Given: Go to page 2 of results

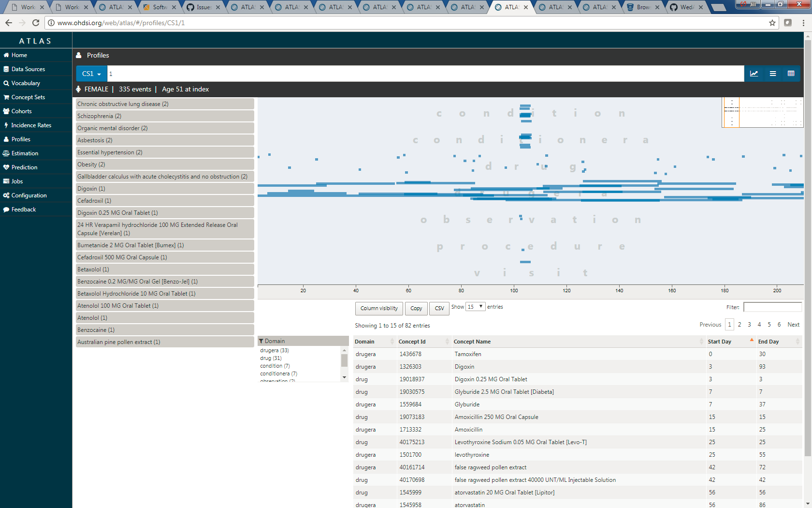Looking at the screenshot, I should (x=739, y=325).
